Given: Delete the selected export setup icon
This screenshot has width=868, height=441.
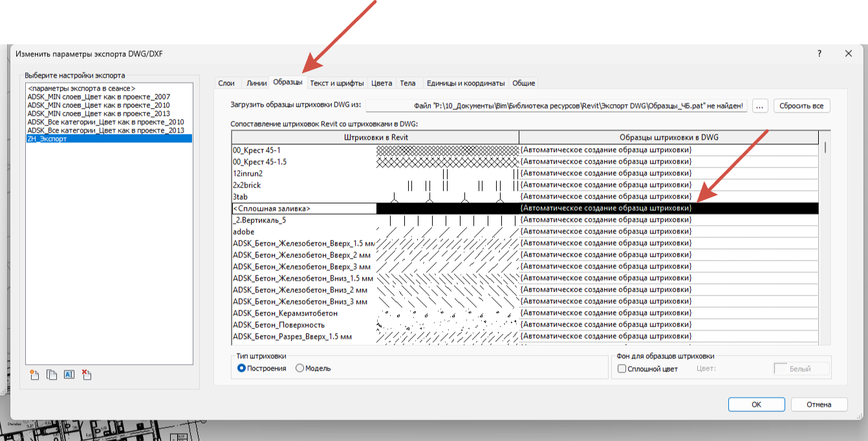Looking at the screenshot, I should 87,375.
